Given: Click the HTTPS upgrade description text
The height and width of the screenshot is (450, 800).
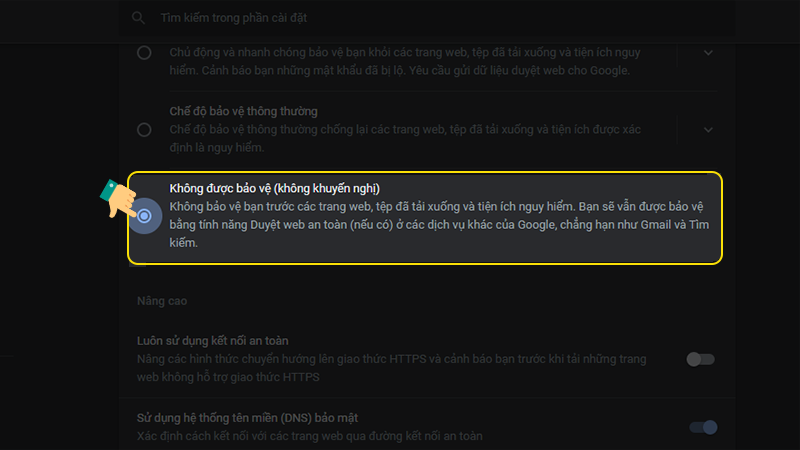Looking at the screenshot, I should tap(391, 368).
